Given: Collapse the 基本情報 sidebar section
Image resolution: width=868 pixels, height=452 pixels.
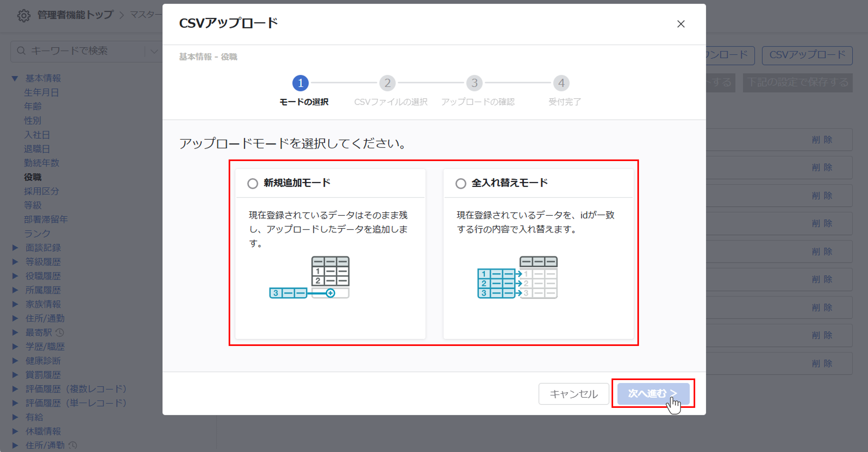Looking at the screenshot, I should pyautogui.click(x=15, y=78).
